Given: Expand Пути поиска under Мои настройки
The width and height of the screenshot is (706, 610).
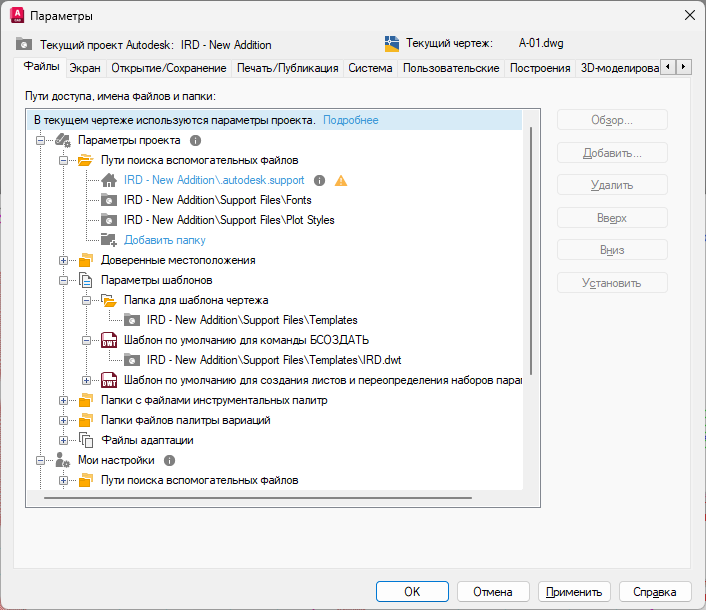Looking at the screenshot, I should (x=63, y=480).
